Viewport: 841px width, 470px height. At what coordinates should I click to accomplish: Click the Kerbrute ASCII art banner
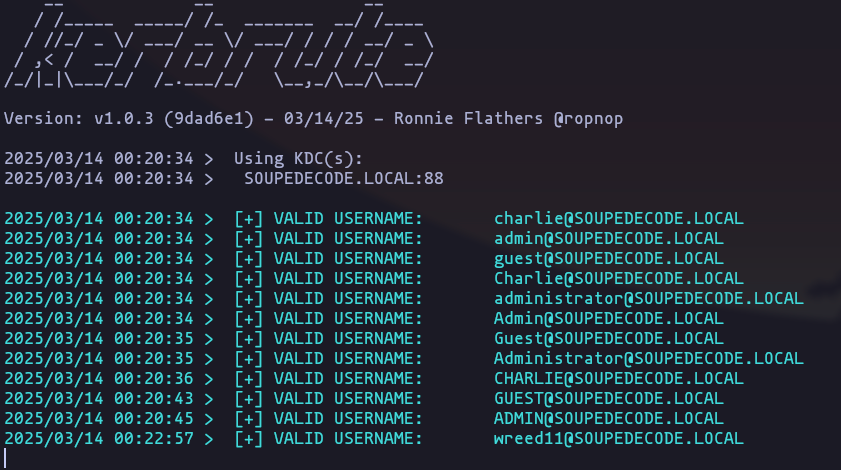(219, 45)
